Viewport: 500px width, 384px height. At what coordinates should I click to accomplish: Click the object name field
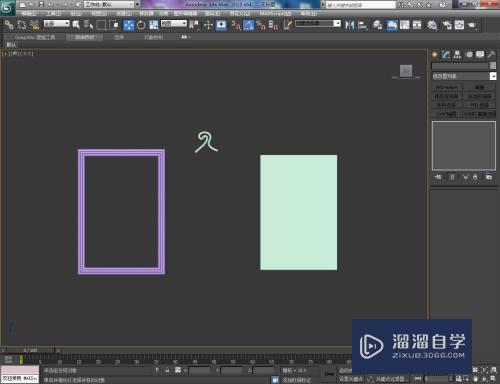click(460, 66)
